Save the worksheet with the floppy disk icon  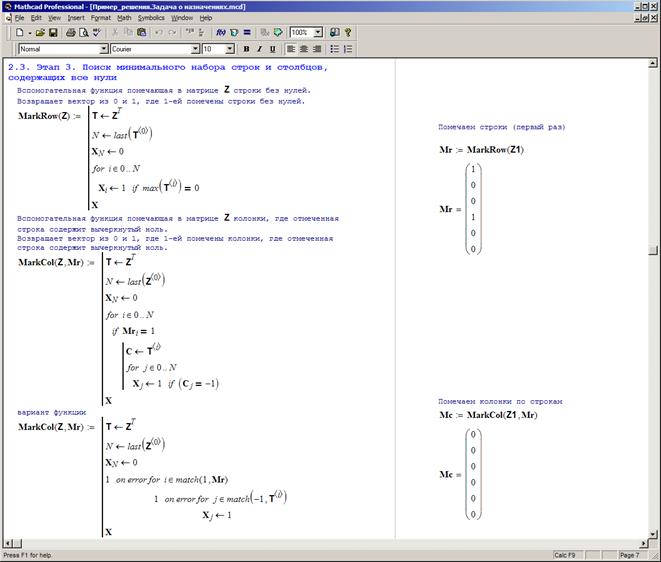coord(52,32)
